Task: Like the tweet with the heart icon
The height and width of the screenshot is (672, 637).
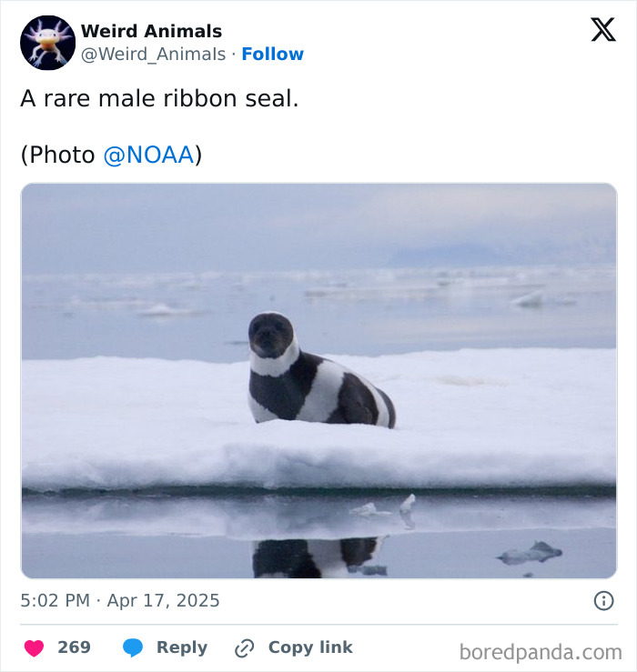Action: coord(35,647)
